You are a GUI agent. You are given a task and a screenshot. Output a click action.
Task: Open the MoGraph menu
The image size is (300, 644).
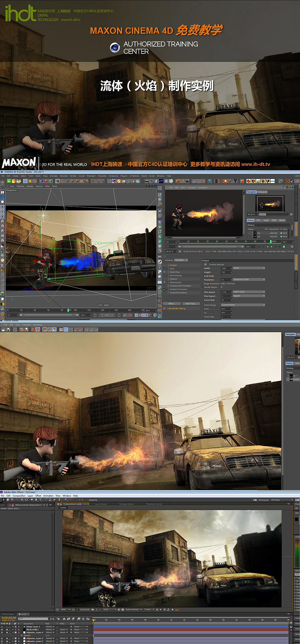tap(91, 176)
